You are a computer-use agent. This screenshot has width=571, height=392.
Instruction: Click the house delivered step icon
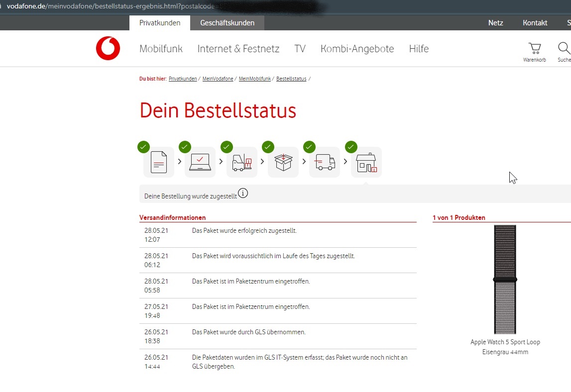point(366,162)
